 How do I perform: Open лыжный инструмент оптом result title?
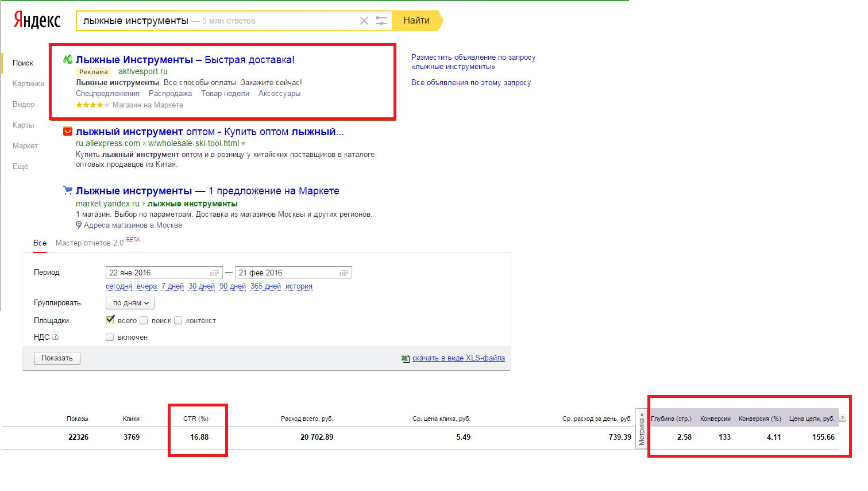[x=210, y=132]
